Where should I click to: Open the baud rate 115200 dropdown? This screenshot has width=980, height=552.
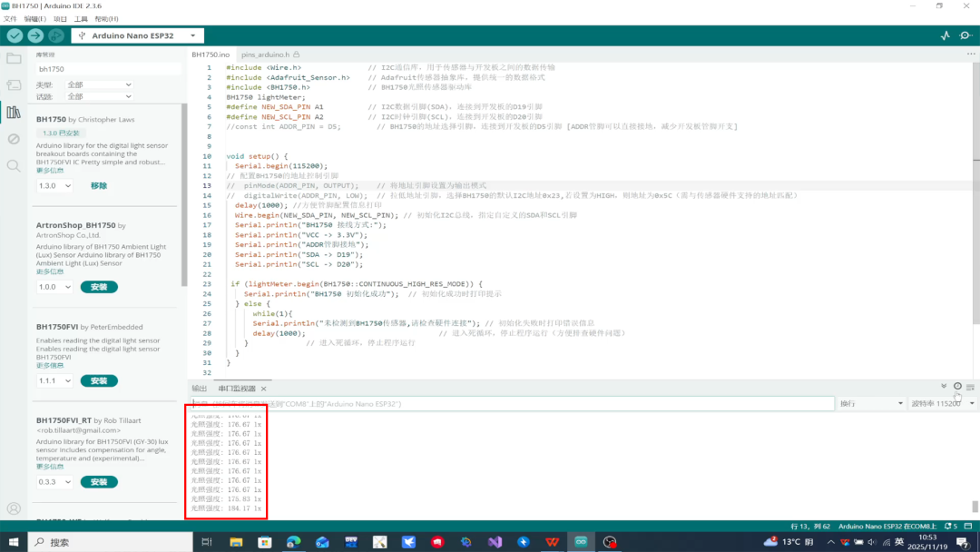[x=943, y=404]
